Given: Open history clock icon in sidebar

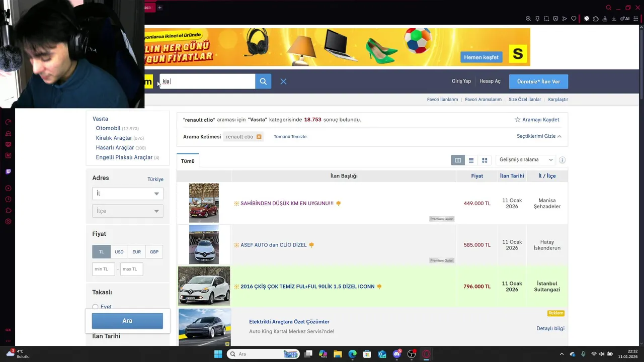Looking at the screenshot, I should click(8, 200).
